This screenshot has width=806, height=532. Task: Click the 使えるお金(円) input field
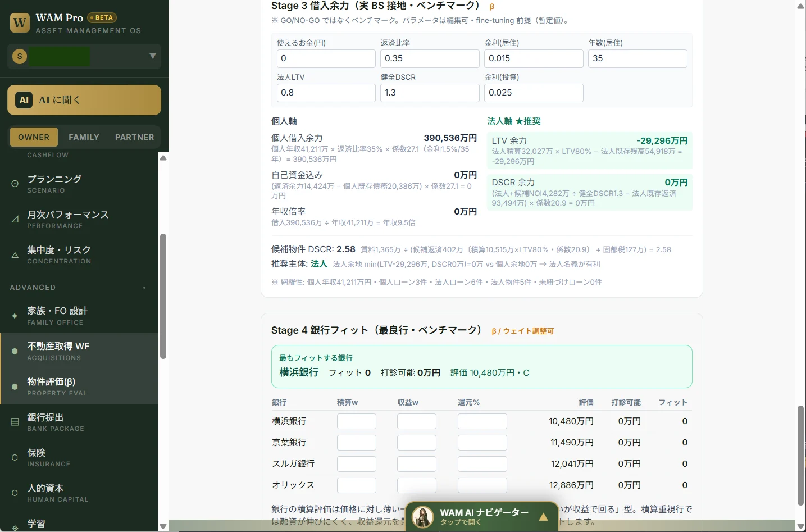point(326,58)
